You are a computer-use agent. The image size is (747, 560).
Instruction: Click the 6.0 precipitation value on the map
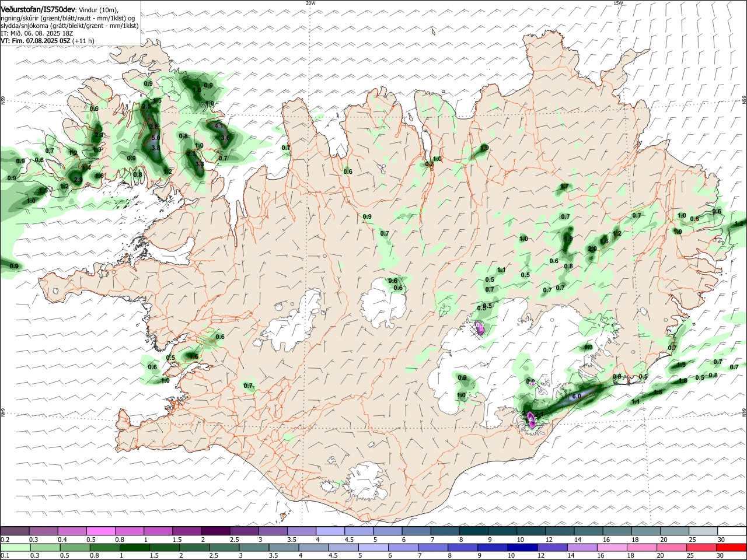pyautogui.click(x=576, y=396)
